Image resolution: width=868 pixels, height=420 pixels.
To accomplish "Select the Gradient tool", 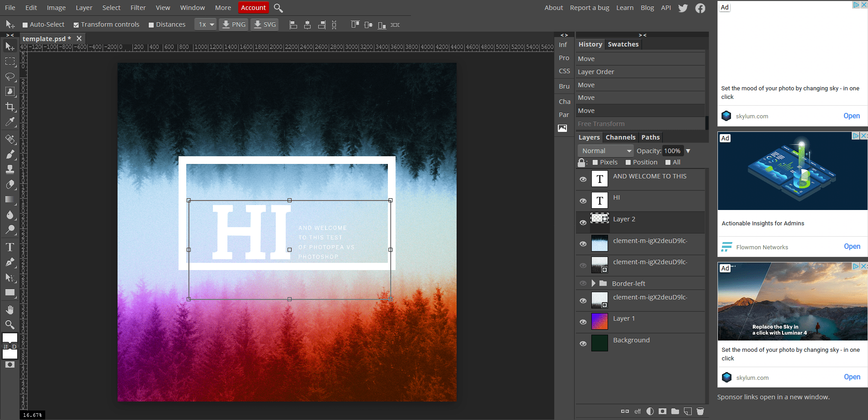I will 10,200.
